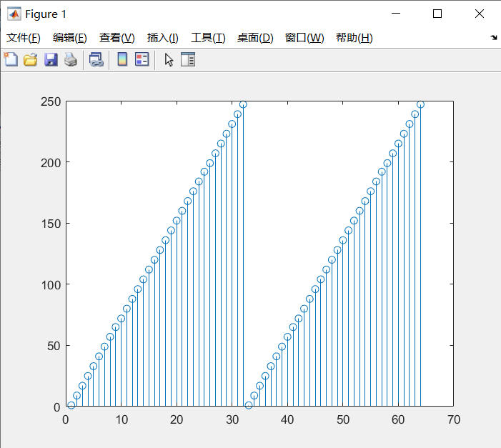501x448 pixels.
Task: Click the link plot toolbar icon
Action: 96,60
